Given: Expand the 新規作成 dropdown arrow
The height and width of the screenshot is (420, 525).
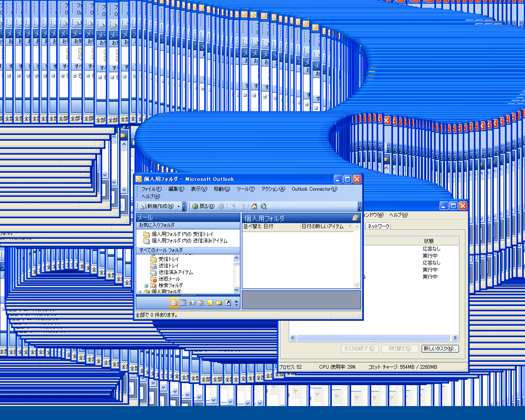Looking at the screenshot, I should pos(178,206).
